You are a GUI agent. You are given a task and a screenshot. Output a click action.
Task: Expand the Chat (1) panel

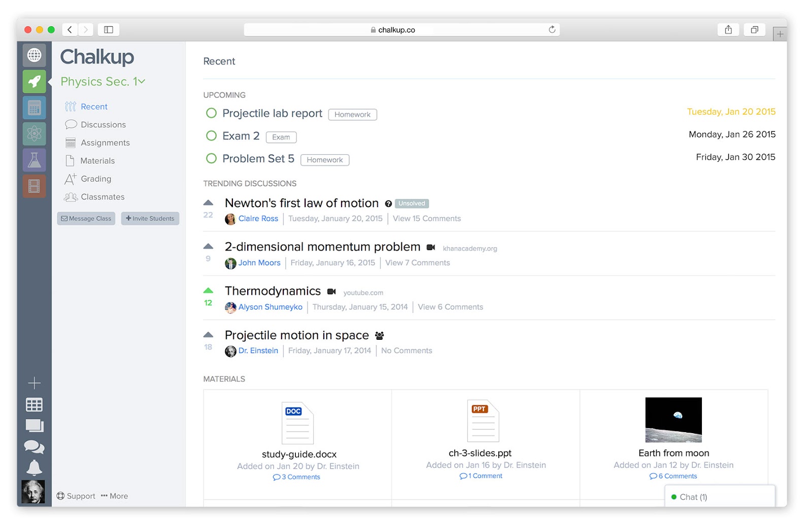pyautogui.click(x=720, y=497)
